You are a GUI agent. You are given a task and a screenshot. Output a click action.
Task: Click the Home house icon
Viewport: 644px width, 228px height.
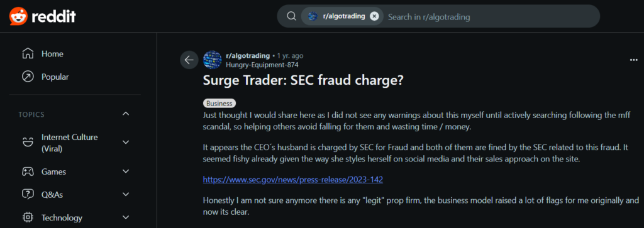click(x=28, y=54)
